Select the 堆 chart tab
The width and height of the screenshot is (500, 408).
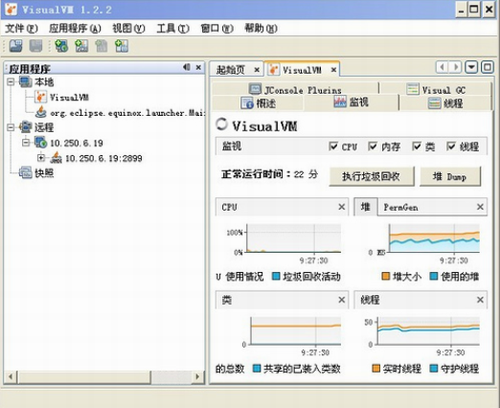coord(365,207)
